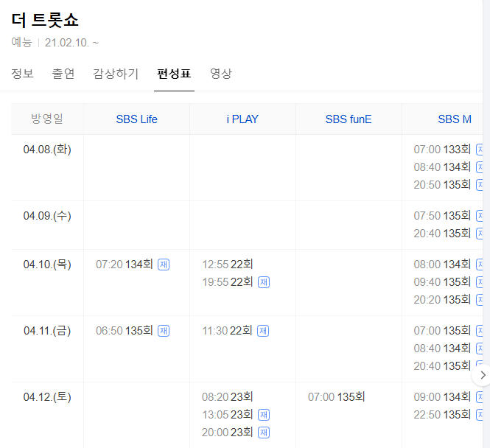Select the 04.12.(토) date row
Image resolution: width=490 pixels, height=448 pixels.
(47, 396)
